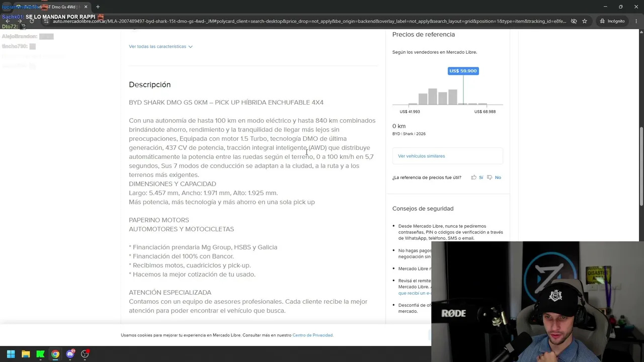This screenshot has height=362, width=644.
Task: Open the Kick app from the taskbar
Action: (x=40, y=354)
